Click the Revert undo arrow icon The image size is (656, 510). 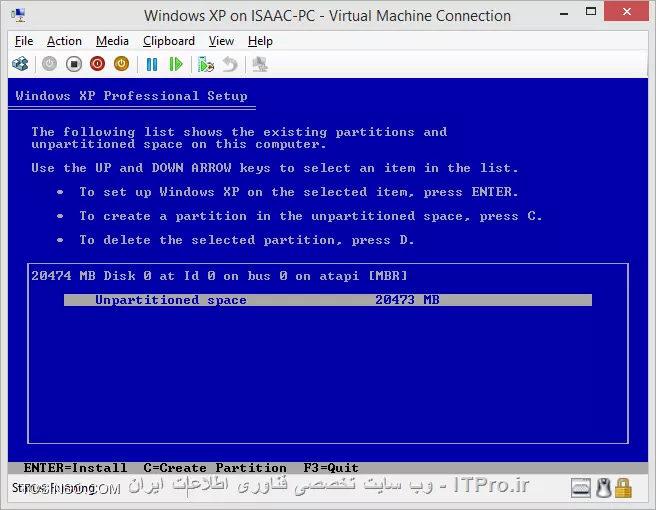click(230, 64)
